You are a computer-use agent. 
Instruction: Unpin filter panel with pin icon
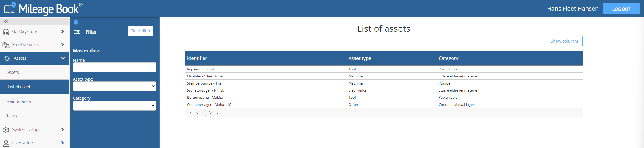pyautogui.click(x=76, y=23)
